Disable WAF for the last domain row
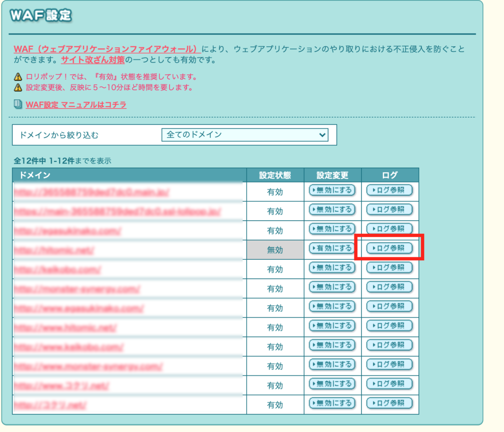 [x=332, y=403]
